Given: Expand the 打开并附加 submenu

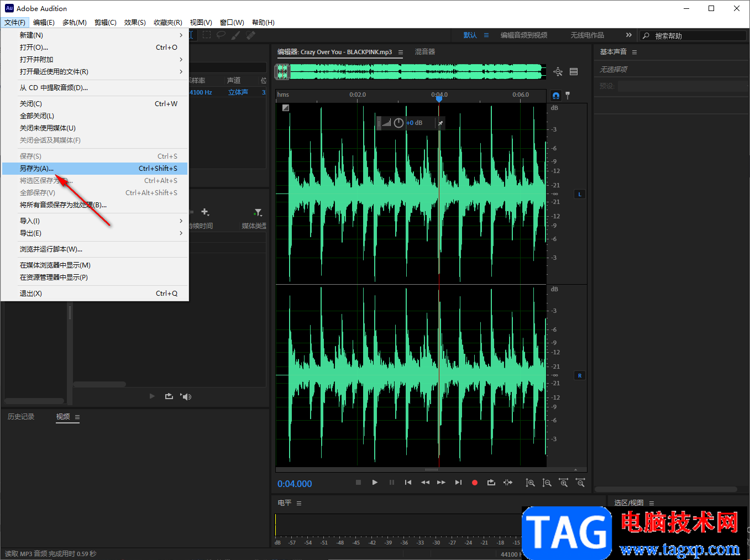Looking at the screenshot, I should click(x=95, y=60).
